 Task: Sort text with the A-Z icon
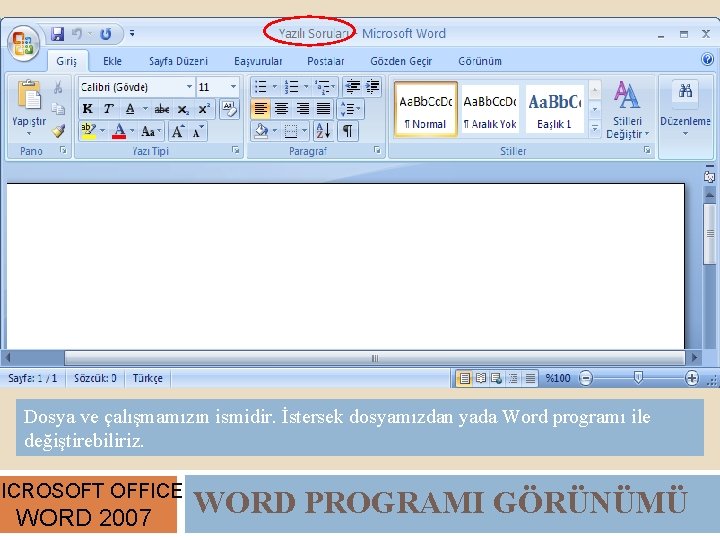pyautogui.click(x=323, y=131)
